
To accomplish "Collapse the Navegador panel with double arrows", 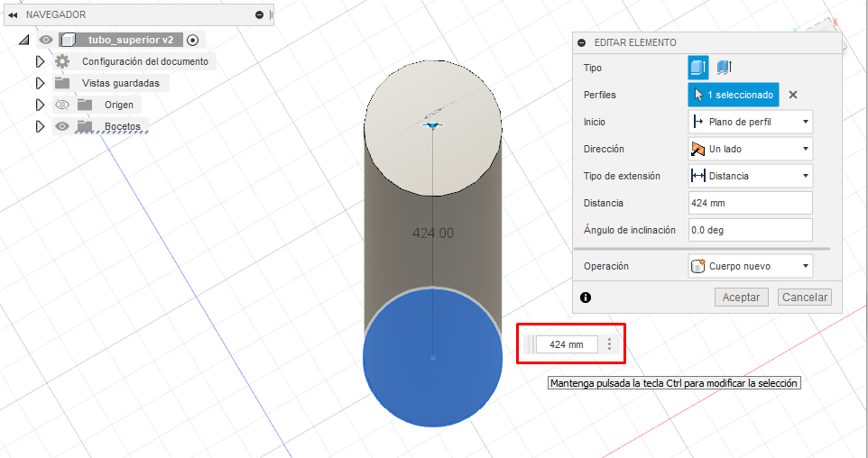I will click(x=13, y=15).
